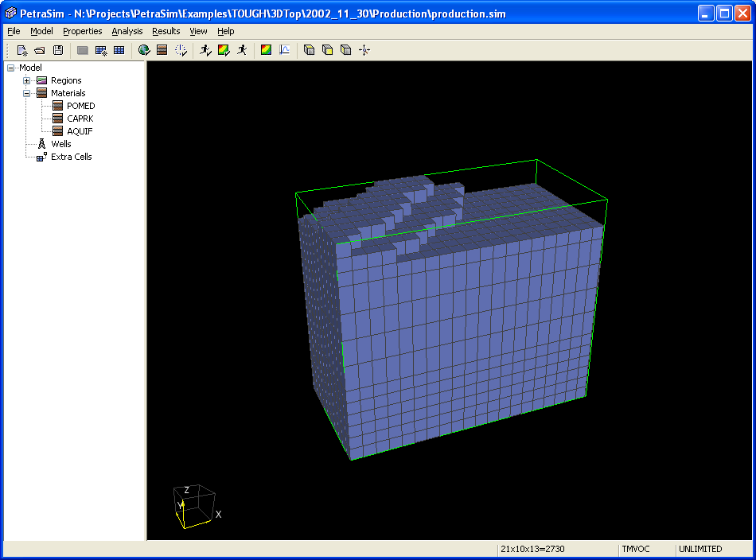Viewport: 756px width, 560px height.
Task: Click the Open folder toolbar icon
Action: tap(39, 50)
